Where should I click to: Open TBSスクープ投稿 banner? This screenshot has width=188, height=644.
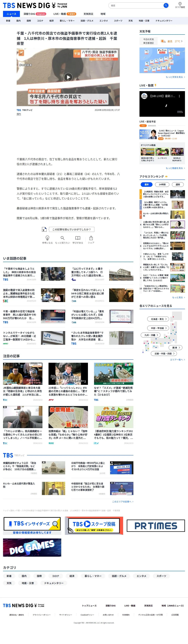point(94,525)
